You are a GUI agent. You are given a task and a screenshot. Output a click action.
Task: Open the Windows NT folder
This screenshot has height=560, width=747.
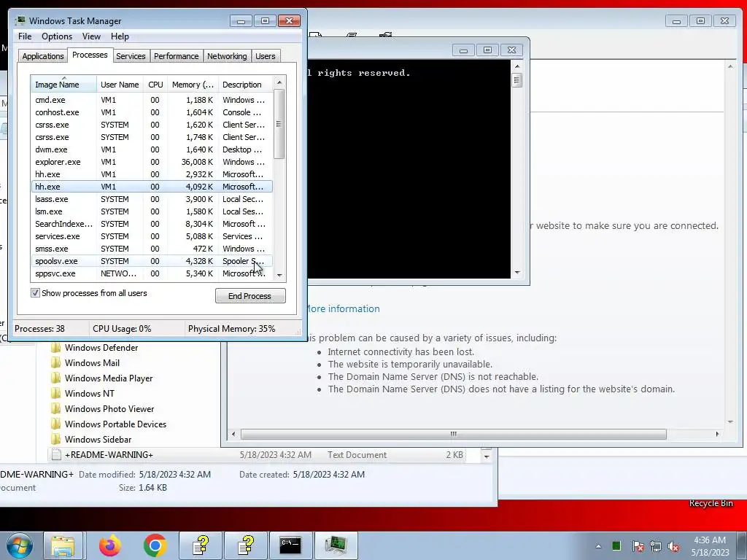tap(90, 393)
